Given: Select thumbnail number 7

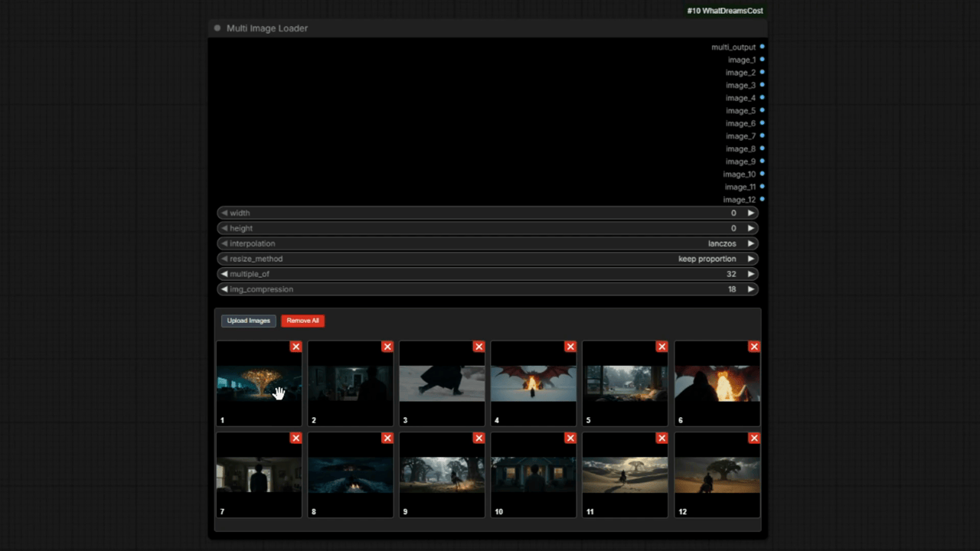Looking at the screenshot, I should click(x=259, y=474).
